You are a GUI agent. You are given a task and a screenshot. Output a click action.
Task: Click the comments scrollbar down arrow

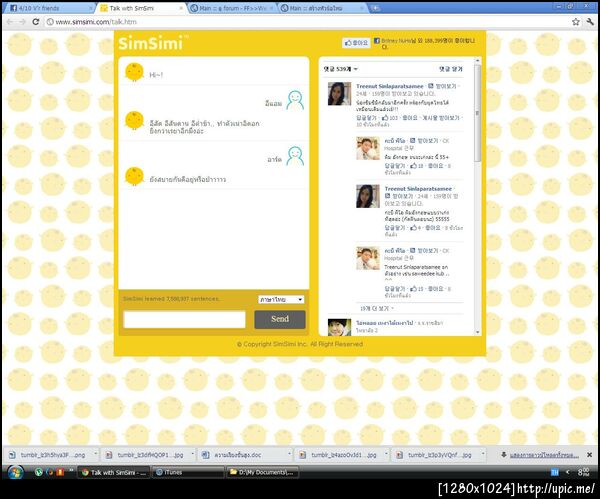(477, 332)
